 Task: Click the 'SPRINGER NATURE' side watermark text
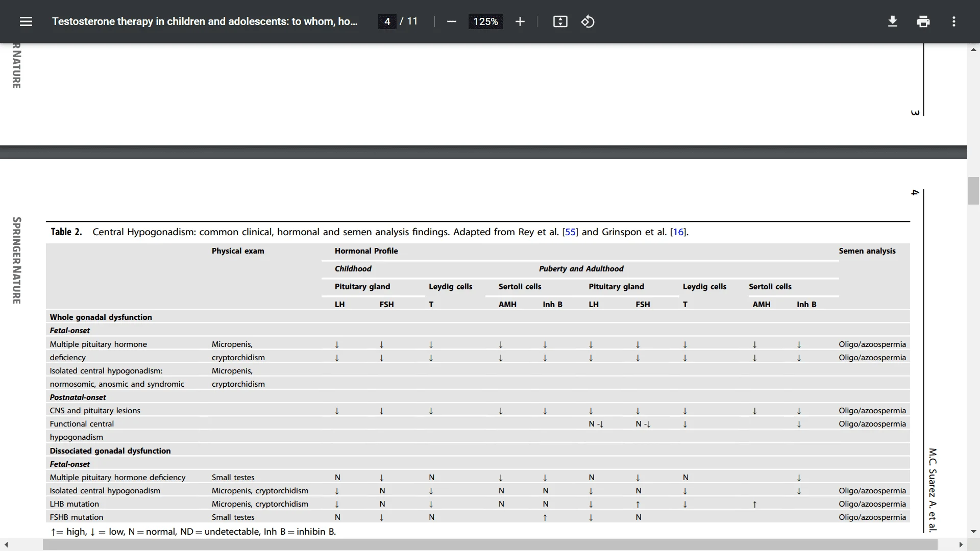coord(17,261)
